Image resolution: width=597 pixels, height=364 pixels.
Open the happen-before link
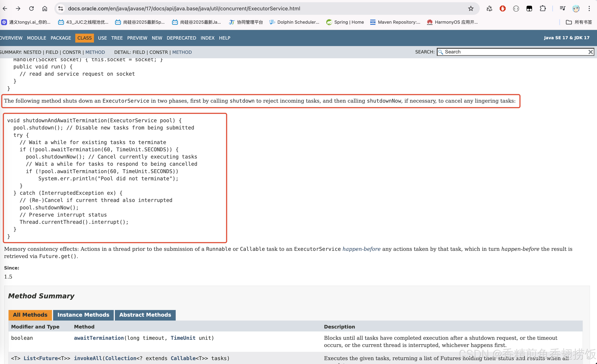(x=361, y=249)
